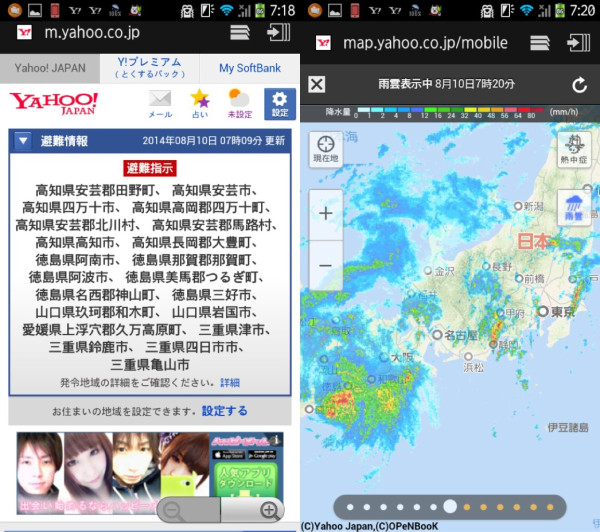Open the 熱中症 heatstroke layer icon
This screenshot has height=532, width=600.
(574, 148)
